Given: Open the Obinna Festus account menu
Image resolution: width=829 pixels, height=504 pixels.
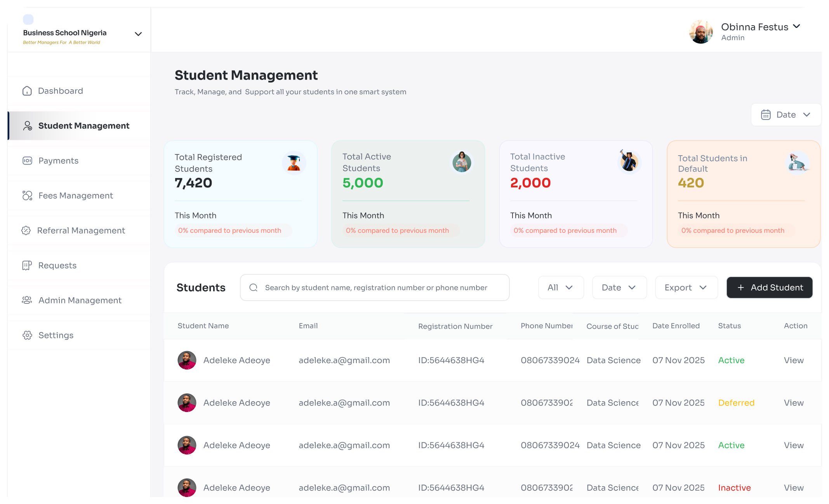Looking at the screenshot, I should [796, 26].
